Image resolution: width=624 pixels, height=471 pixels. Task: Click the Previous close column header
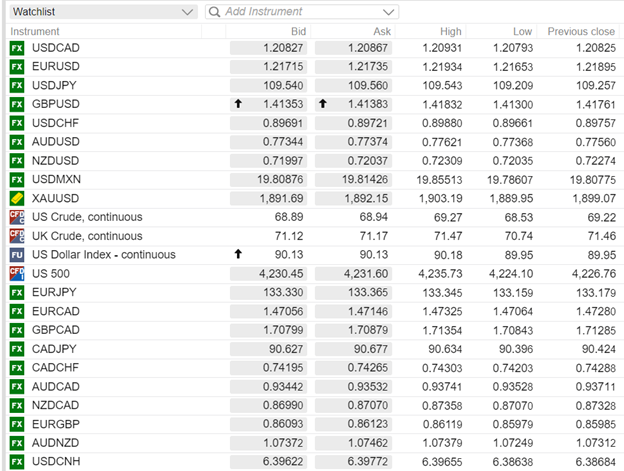click(579, 32)
